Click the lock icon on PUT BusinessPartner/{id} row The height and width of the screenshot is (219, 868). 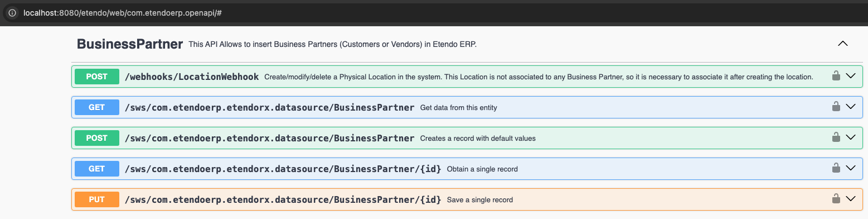coord(836,199)
